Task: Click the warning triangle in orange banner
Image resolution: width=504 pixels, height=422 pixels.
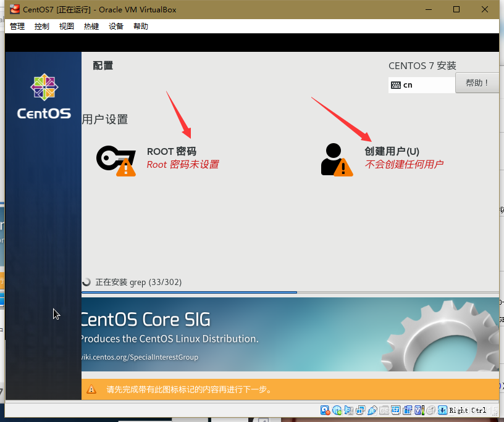Action: click(91, 389)
